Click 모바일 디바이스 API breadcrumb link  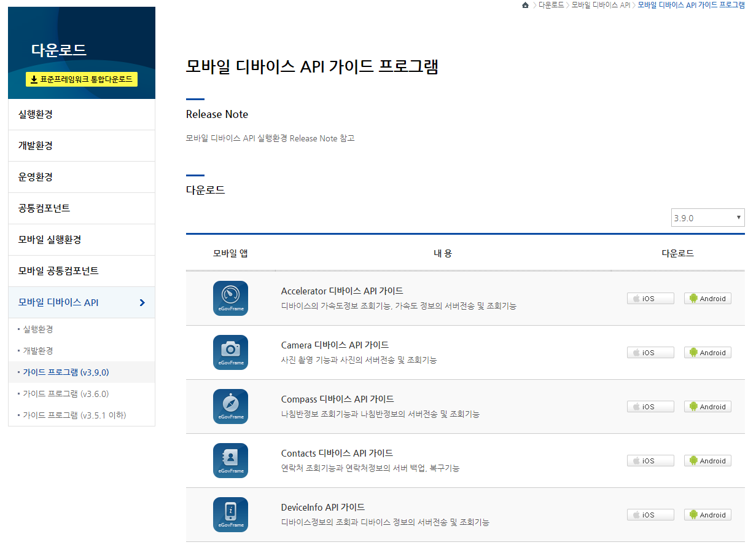(x=600, y=6)
